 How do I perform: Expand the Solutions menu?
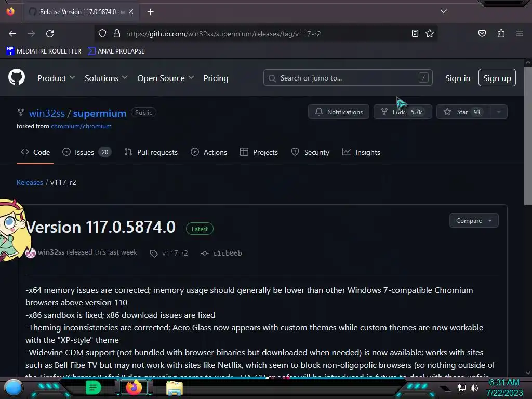click(106, 78)
